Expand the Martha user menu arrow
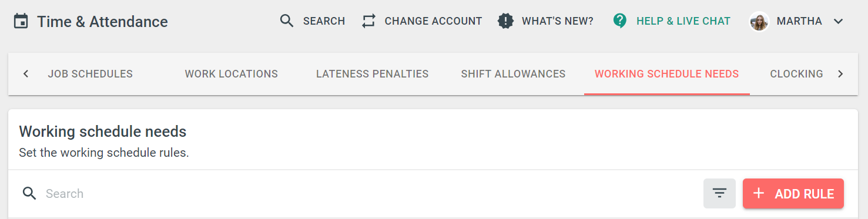Viewport: 868px width, 219px height. pyautogui.click(x=839, y=21)
